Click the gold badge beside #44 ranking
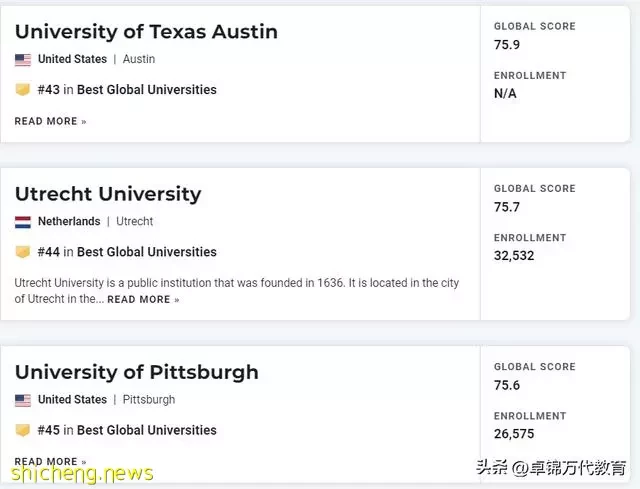This screenshot has height=489, width=640. point(23,252)
